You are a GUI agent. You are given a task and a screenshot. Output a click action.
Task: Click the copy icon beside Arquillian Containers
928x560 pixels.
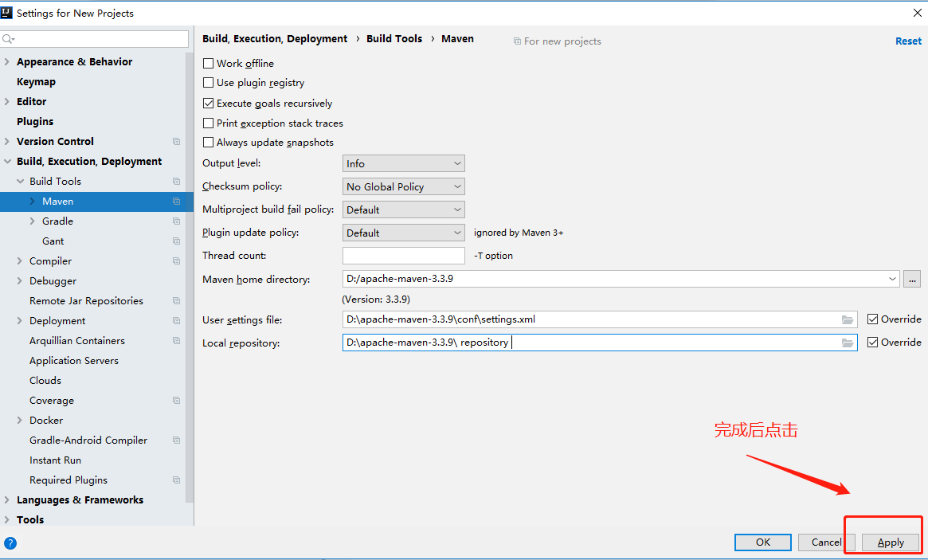(x=176, y=340)
